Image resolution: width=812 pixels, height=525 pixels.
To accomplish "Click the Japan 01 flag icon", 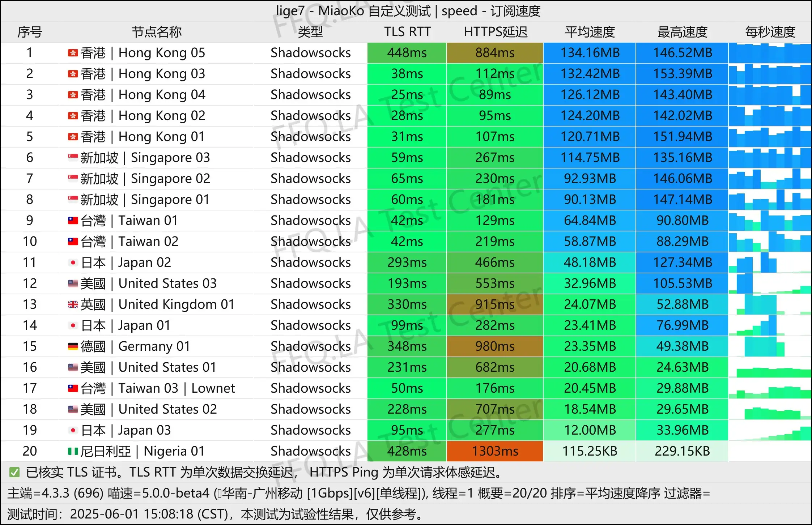I will click(73, 325).
